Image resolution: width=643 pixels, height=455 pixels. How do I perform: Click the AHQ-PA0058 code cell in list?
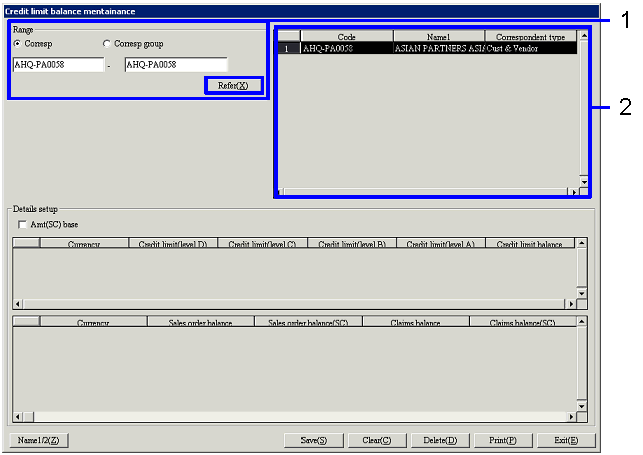347,48
